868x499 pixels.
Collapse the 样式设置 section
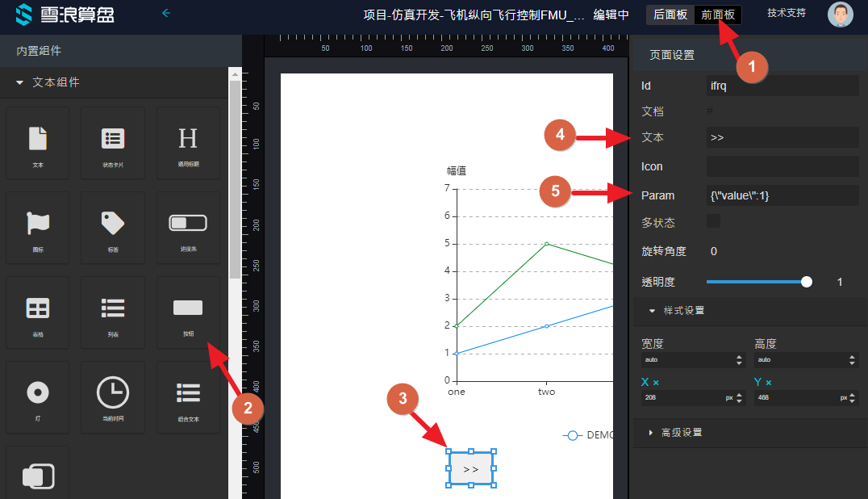652,311
